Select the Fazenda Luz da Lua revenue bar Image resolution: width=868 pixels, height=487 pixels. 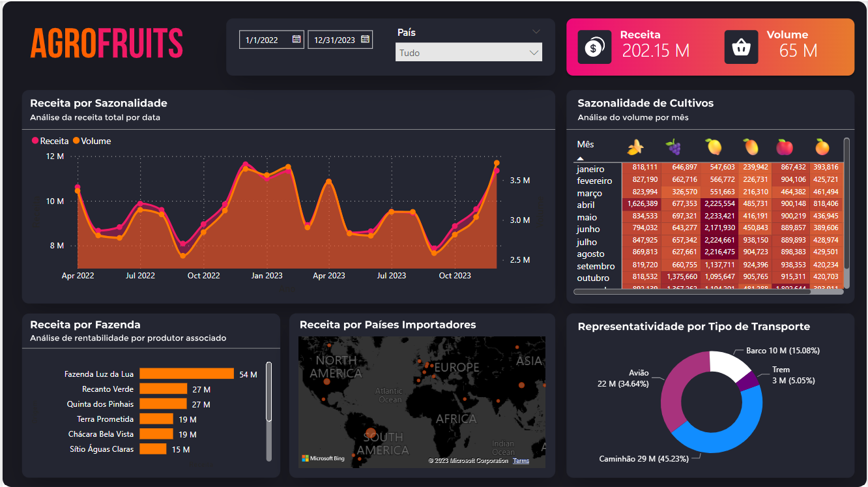click(x=186, y=374)
